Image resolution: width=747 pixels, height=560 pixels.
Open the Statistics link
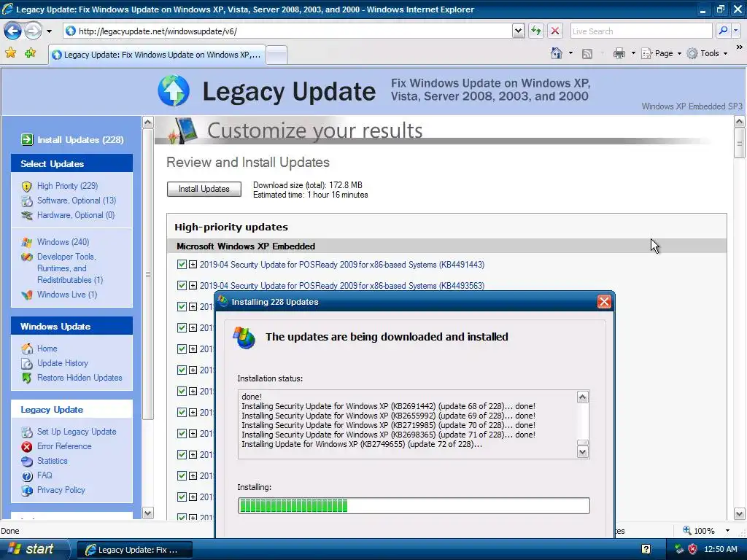[52, 461]
